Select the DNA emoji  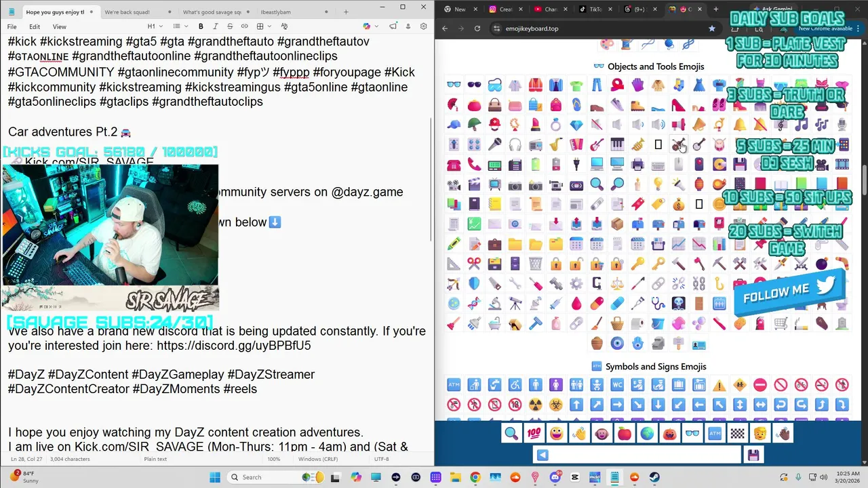[474, 303]
